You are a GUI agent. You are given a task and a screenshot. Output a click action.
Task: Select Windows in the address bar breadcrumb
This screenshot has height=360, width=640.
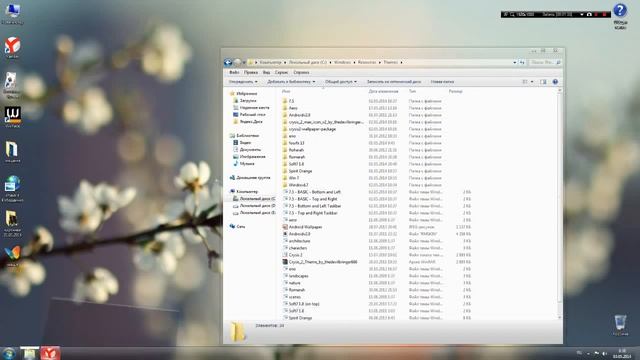point(342,62)
